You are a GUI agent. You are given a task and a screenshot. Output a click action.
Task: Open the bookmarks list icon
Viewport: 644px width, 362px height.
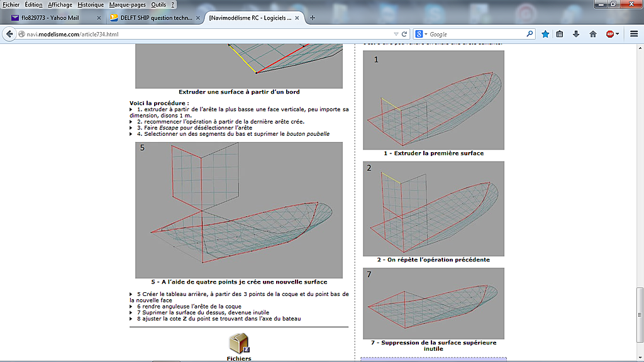pos(560,34)
